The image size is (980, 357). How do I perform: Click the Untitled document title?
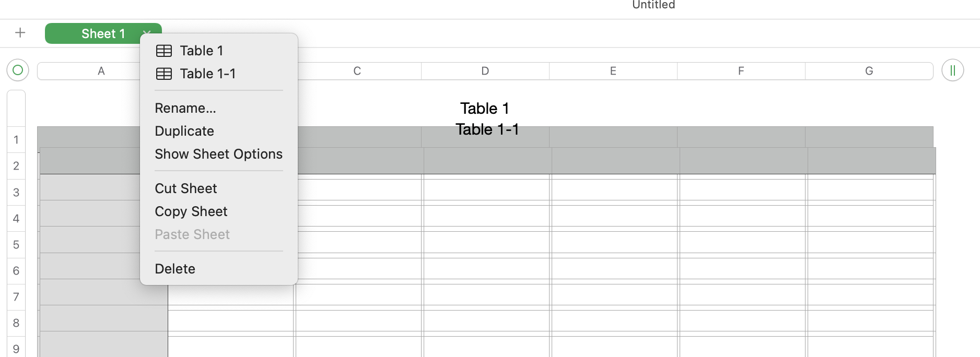652,5
